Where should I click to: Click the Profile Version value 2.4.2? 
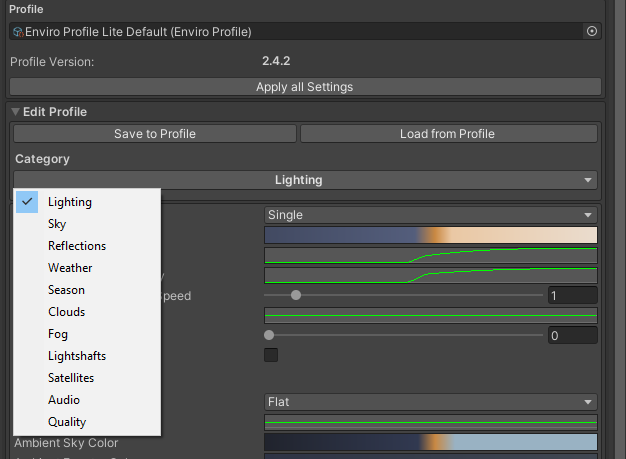[x=276, y=61]
